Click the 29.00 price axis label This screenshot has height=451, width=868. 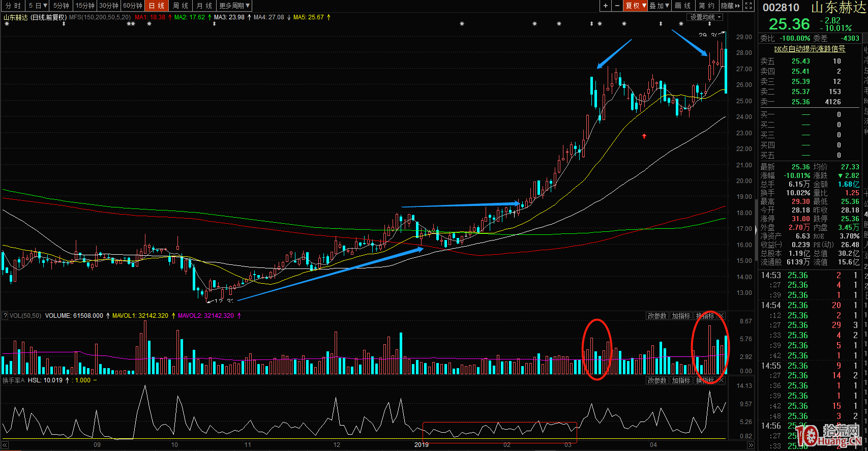pos(744,37)
